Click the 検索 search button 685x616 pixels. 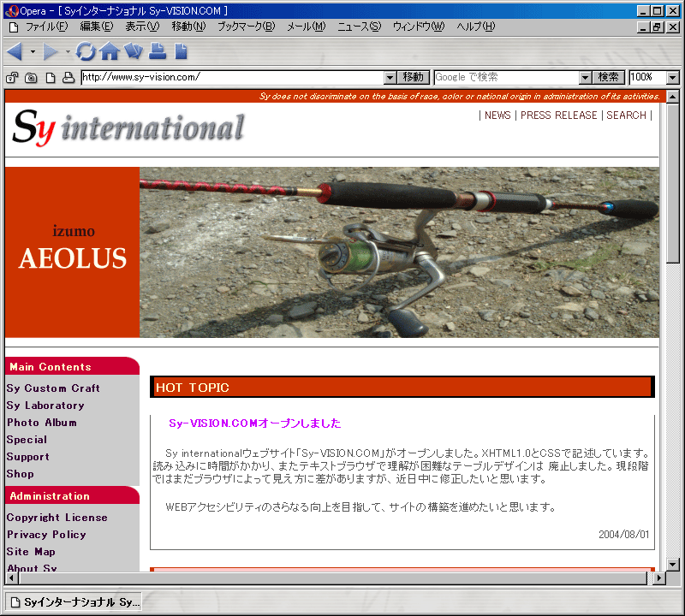[x=609, y=78]
